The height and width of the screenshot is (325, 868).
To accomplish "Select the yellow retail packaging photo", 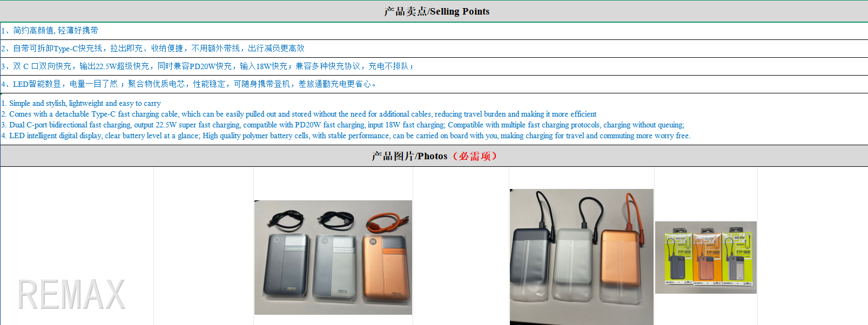I will point(706,258).
